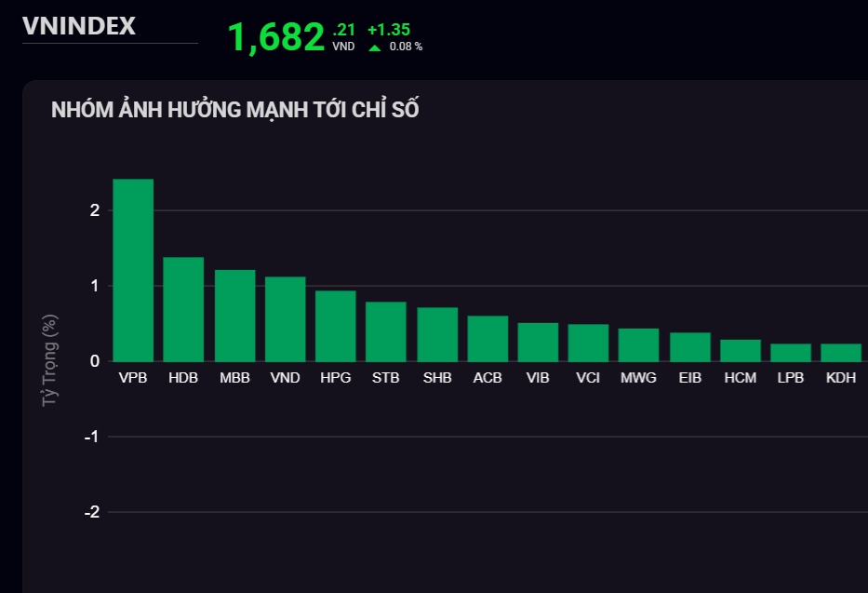Select the SHB bar in the chart
This screenshot has height=593, width=868.
(437, 334)
